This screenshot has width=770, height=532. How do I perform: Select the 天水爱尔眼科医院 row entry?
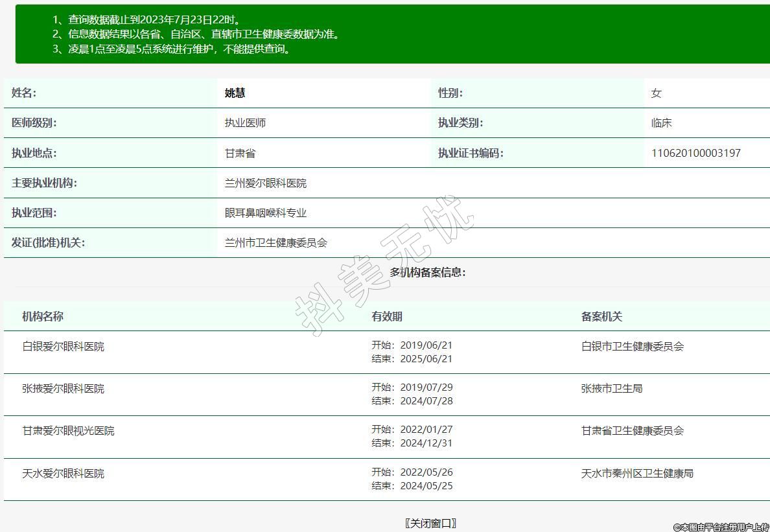63,474
